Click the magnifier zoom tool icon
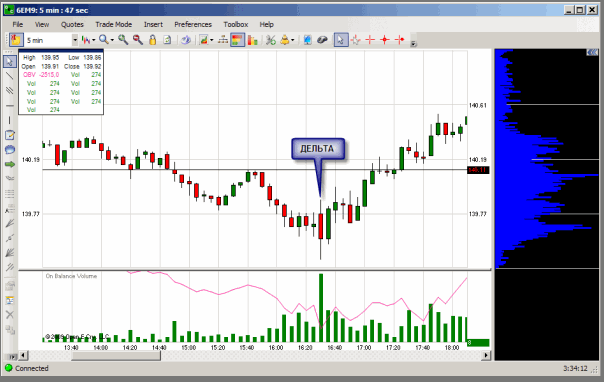 click(103, 40)
